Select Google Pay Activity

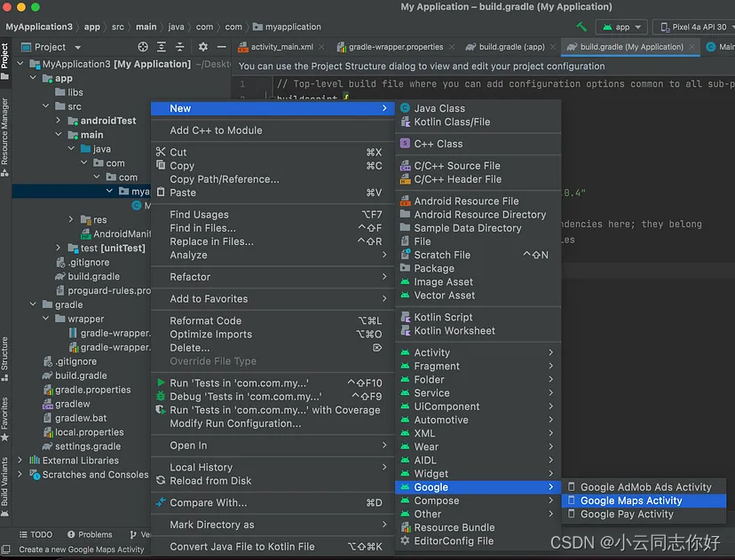click(644, 514)
